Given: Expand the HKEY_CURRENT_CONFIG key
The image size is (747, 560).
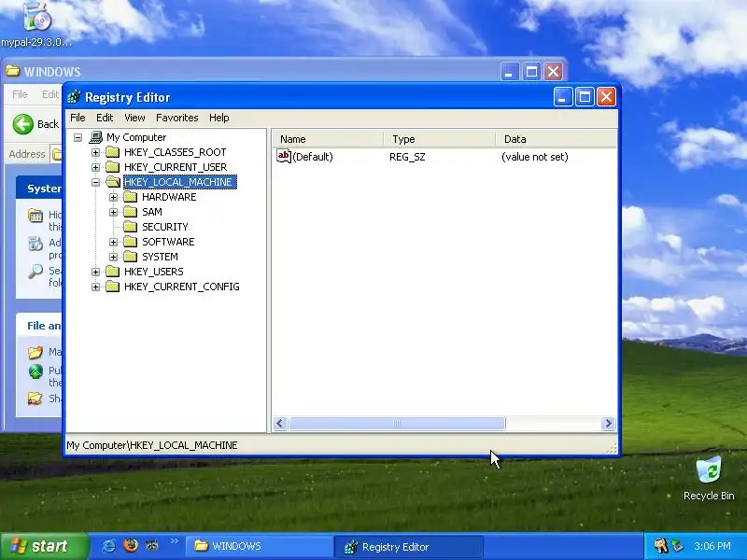Looking at the screenshot, I should pos(96,287).
